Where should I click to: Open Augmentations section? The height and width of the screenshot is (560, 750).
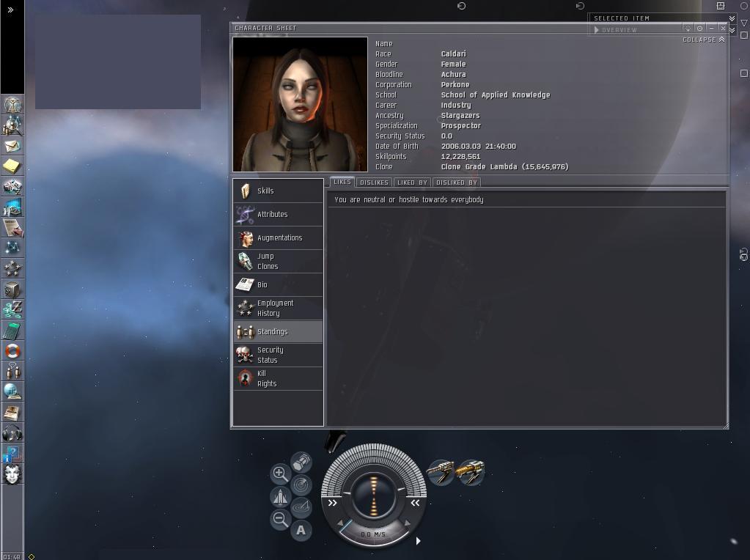pyautogui.click(x=278, y=237)
